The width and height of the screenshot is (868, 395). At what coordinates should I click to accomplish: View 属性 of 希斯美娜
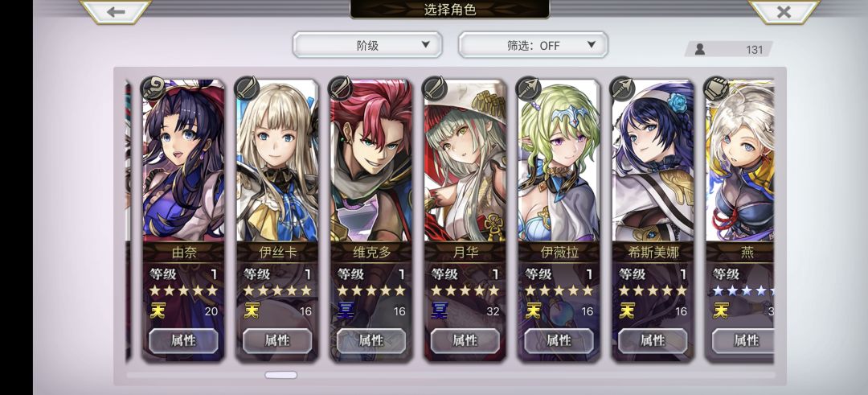pos(653,341)
